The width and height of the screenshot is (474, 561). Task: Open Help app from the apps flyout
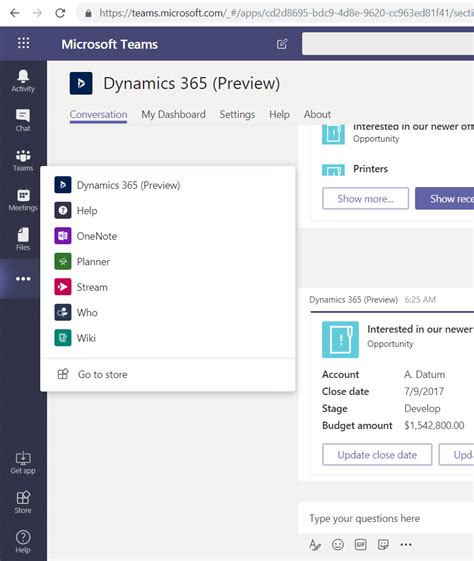[168, 210]
